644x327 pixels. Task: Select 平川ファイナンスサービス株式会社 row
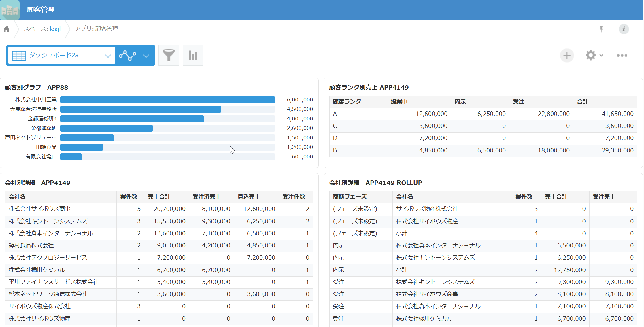click(159, 282)
